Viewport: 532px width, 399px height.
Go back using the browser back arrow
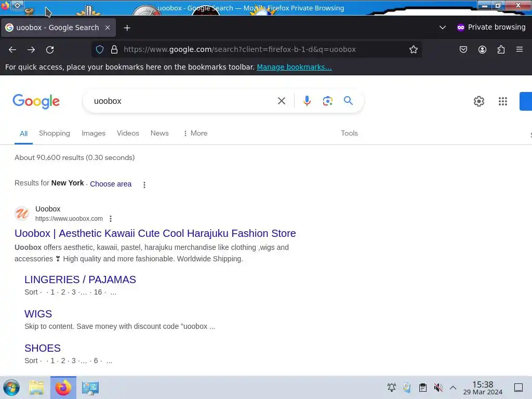pyautogui.click(x=12, y=49)
